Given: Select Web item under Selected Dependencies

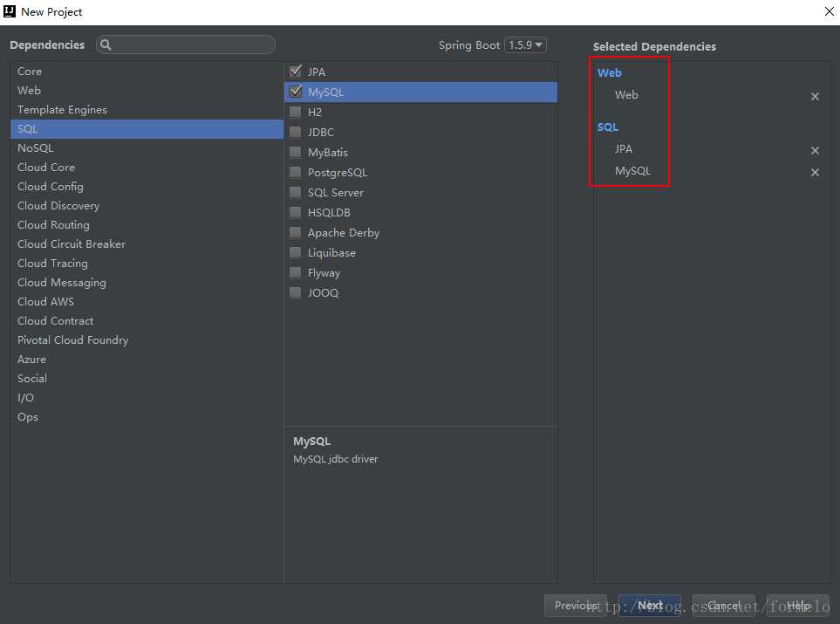Looking at the screenshot, I should click(626, 95).
